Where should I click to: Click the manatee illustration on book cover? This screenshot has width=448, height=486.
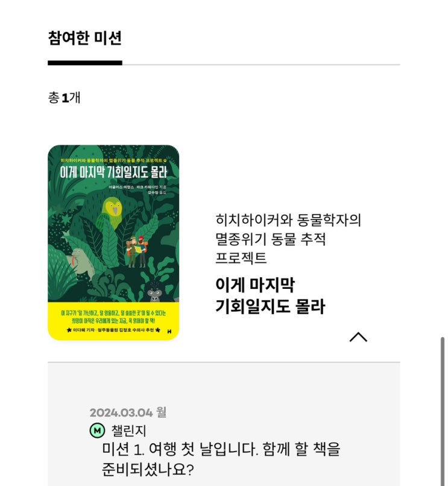point(82,260)
